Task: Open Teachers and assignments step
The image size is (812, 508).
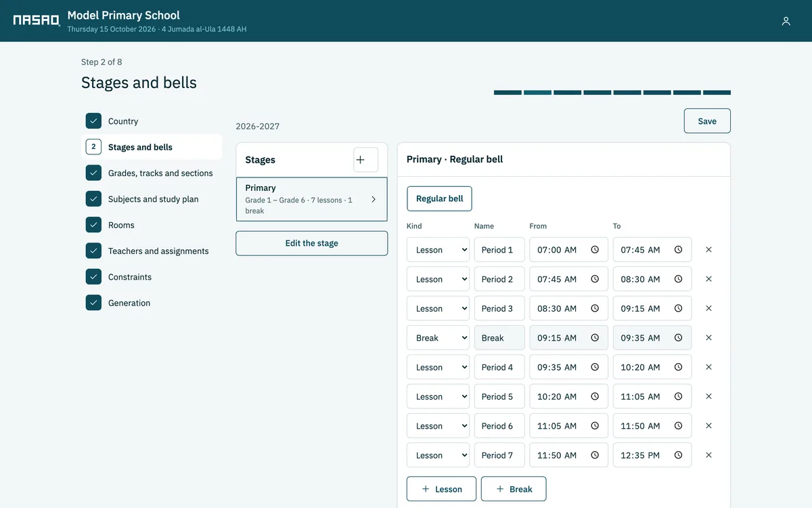Action: (152, 251)
